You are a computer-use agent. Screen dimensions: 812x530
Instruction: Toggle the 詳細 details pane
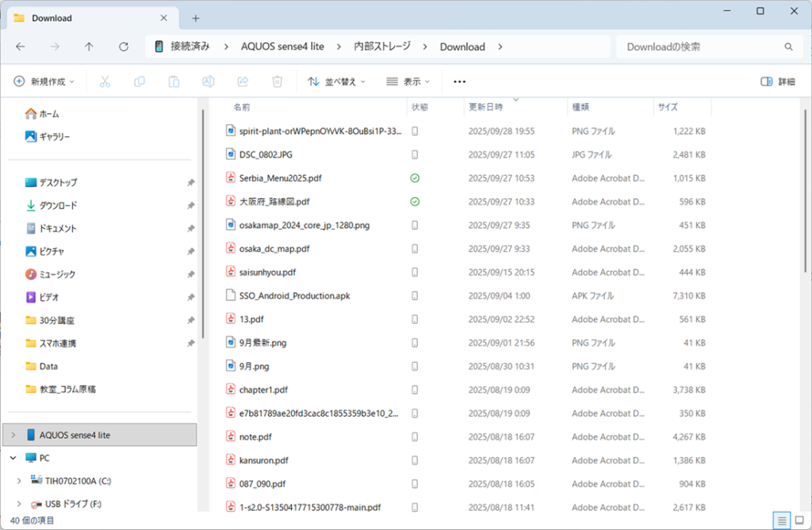coord(777,82)
